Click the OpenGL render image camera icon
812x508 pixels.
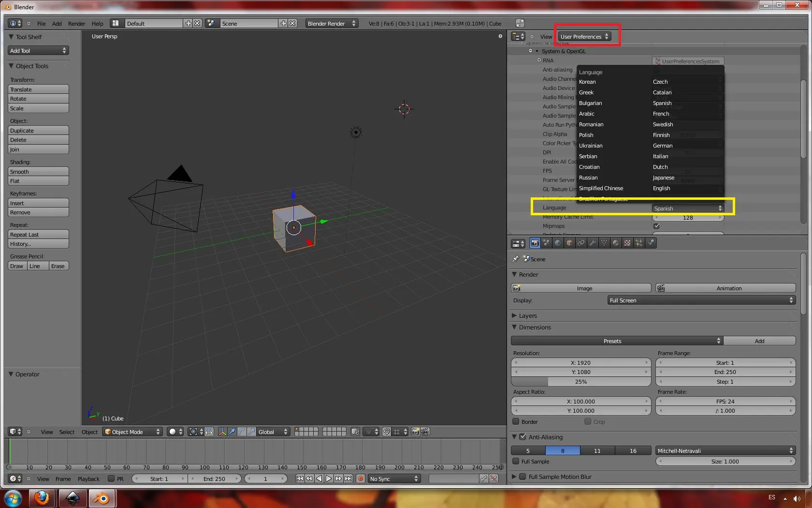coord(415,432)
